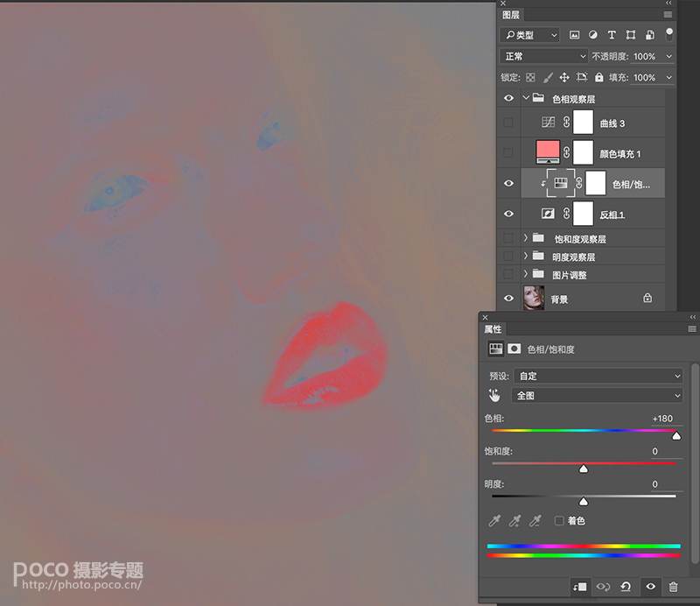Reset adjustment to defaults icon

626,587
